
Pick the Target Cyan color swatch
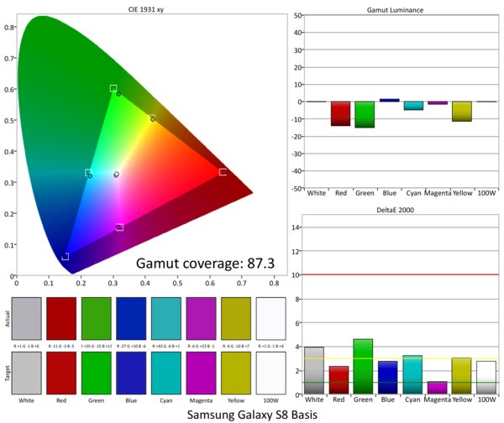pyautogui.click(x=166, y=373)
